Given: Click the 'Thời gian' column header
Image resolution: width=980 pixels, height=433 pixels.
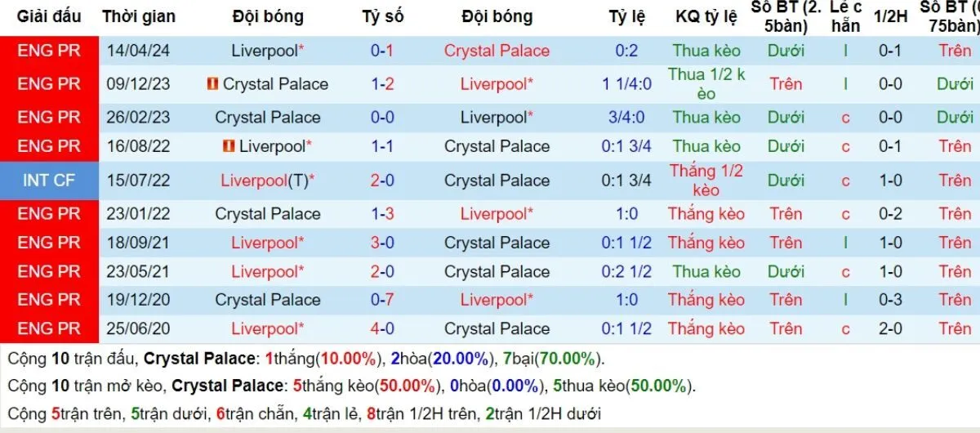Looking at the screenshot, I should [x=138, y=17].
